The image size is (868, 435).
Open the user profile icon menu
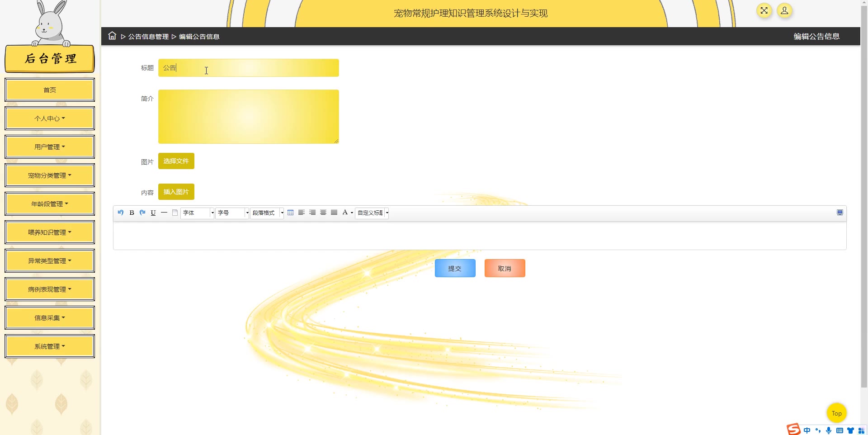point(784,10)
